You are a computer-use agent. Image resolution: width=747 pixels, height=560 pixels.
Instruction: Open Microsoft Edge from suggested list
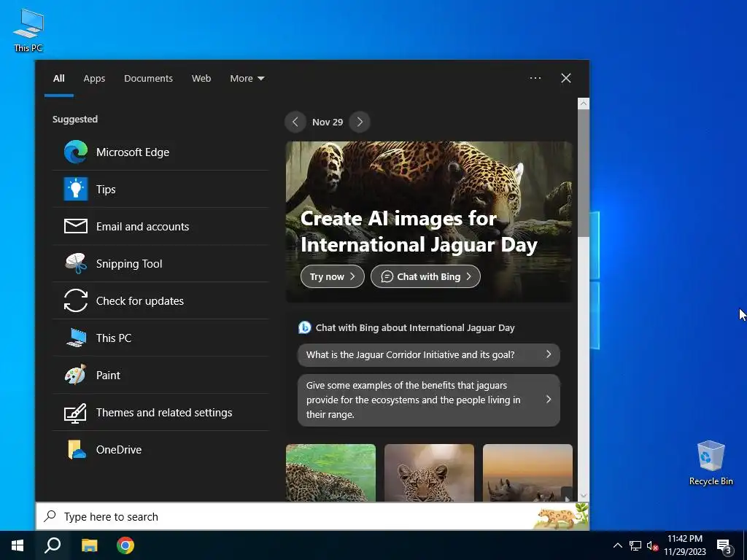(160, 152)
